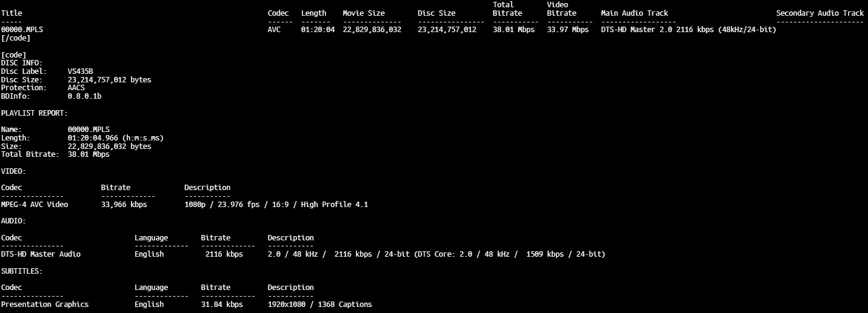Select the DTS-HD Master 2.0 main audio track
Screen dimensions: 868x313
(688, 30)
